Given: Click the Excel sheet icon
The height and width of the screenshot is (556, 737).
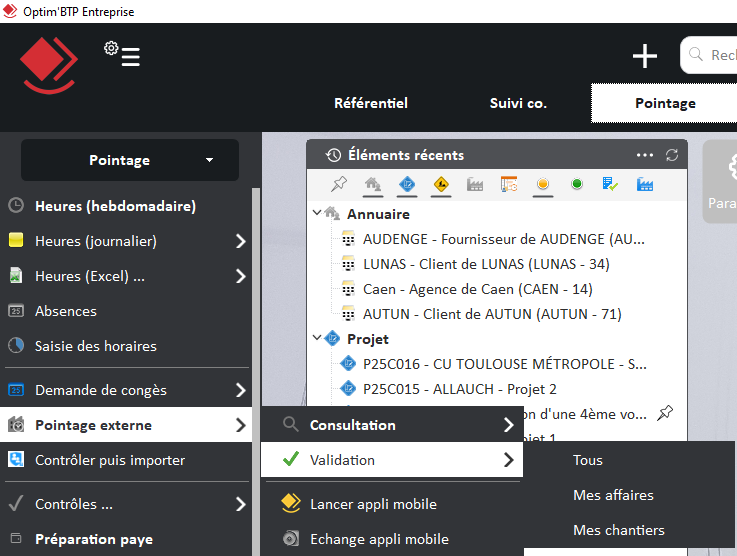Looking at the screenshot, I should [x=16, y=275].
